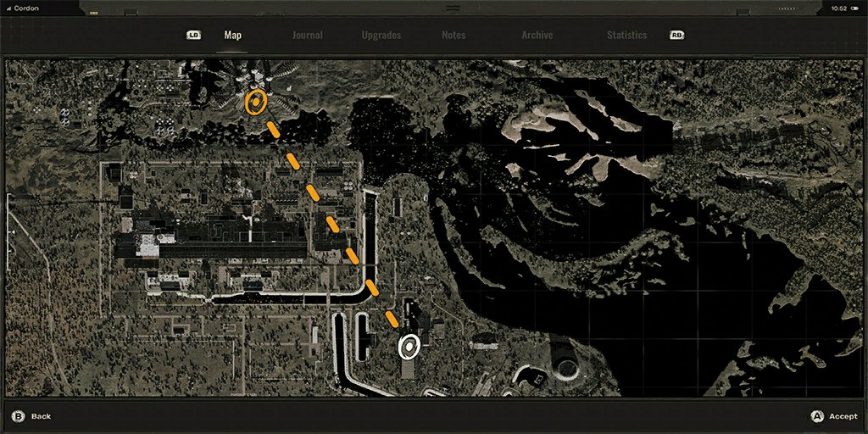This screenshot has height=434, width=868.
Task: Click the battery icon next to clock
Action: 856,8
